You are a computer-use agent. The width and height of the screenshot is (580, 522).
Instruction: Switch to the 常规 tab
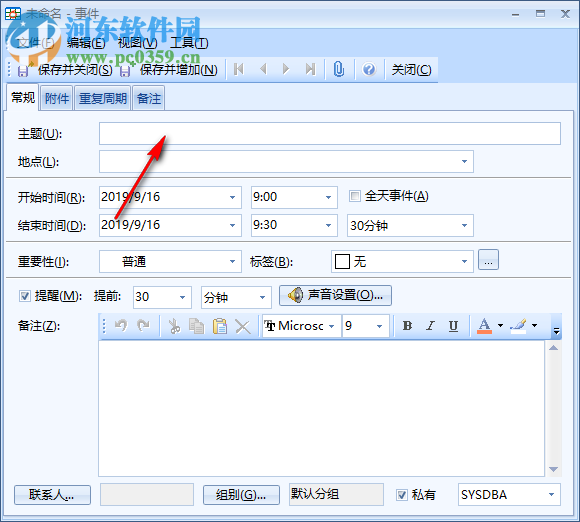23,98
